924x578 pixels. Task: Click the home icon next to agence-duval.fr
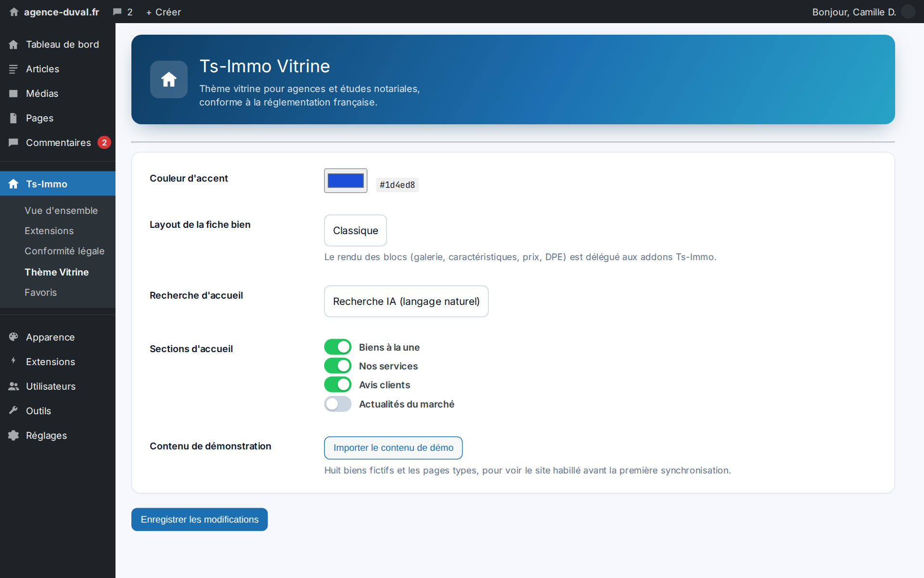14,12
